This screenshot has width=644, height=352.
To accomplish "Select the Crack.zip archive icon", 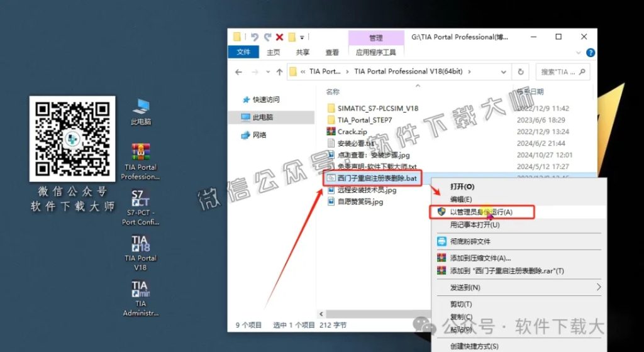I will tap(331, 132).
